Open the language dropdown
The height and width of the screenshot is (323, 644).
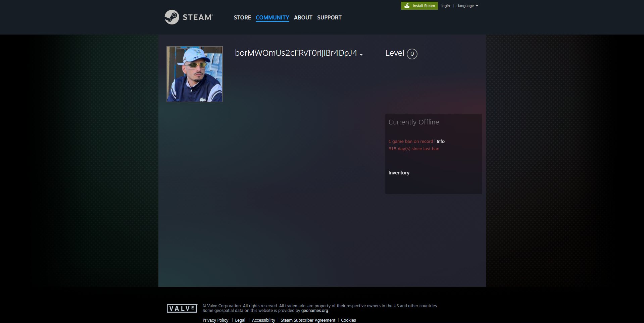468,6
